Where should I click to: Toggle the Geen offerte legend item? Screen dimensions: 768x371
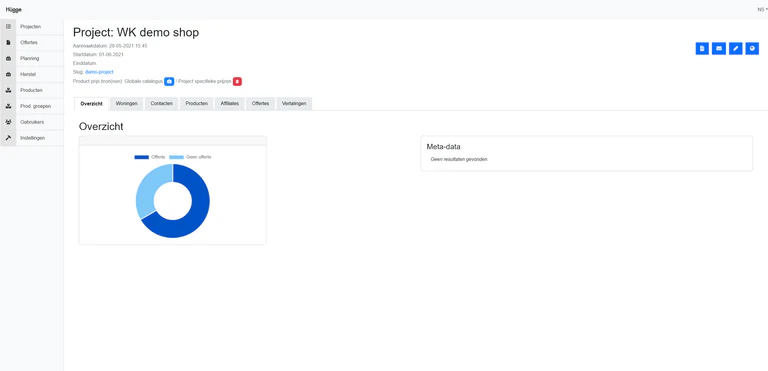point(191,157)
